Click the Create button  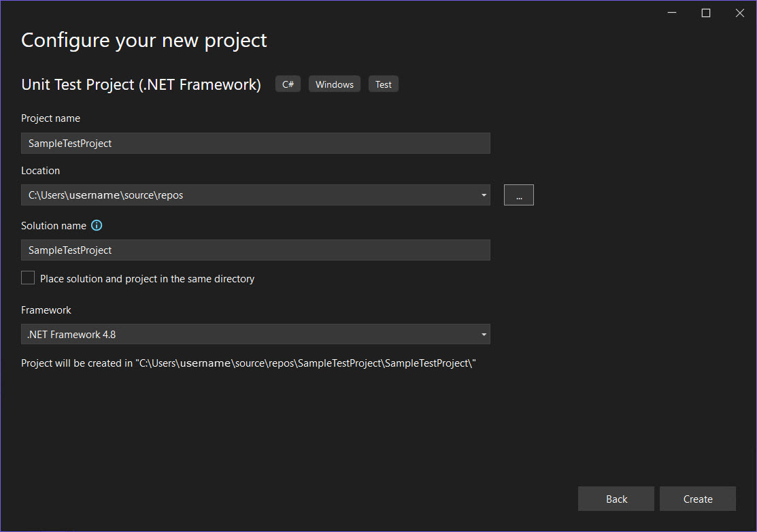tap(697, 499)
